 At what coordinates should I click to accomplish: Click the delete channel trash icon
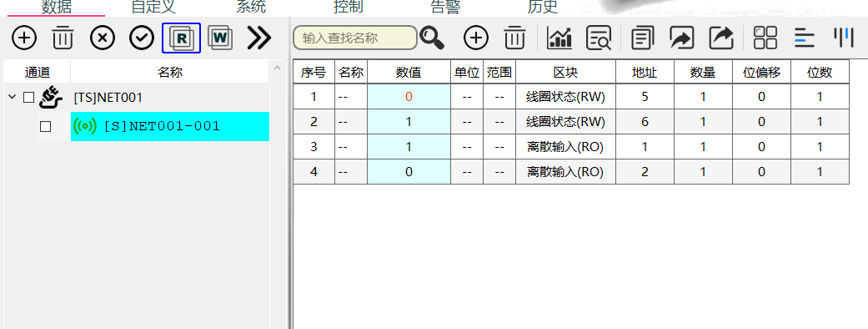[63, 38]
